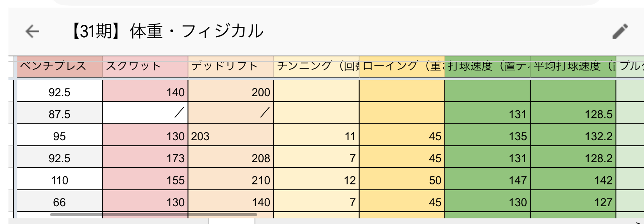
Task: Tap the 【31期】体重・フィジカル title
Action: [167, 31]
